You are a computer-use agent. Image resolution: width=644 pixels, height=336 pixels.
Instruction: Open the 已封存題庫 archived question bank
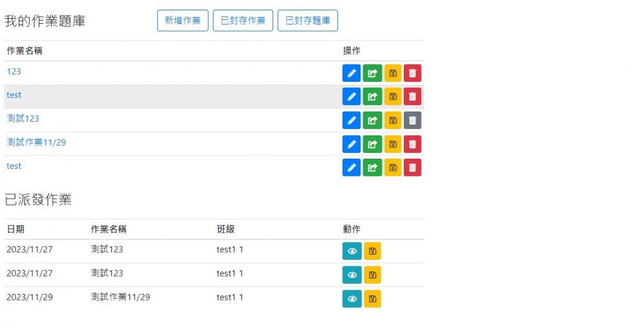coord(307,21)
